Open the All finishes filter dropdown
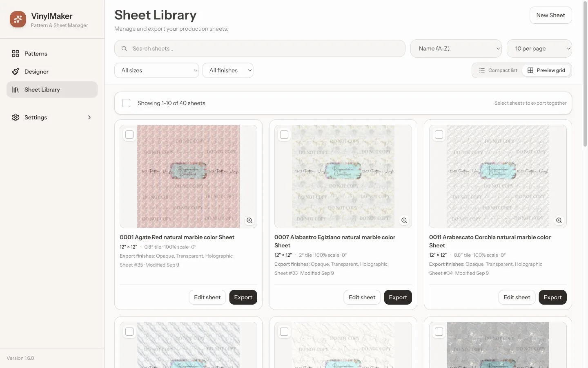 coord(228,70)
